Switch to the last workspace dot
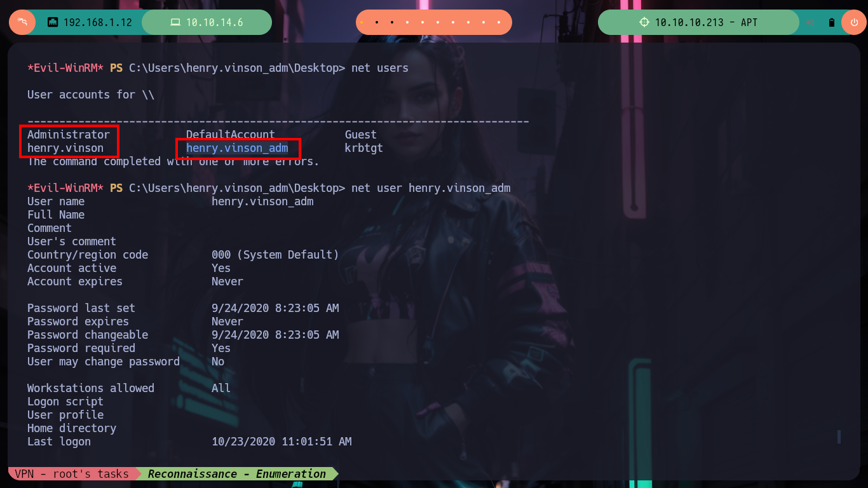 (499, 22)
